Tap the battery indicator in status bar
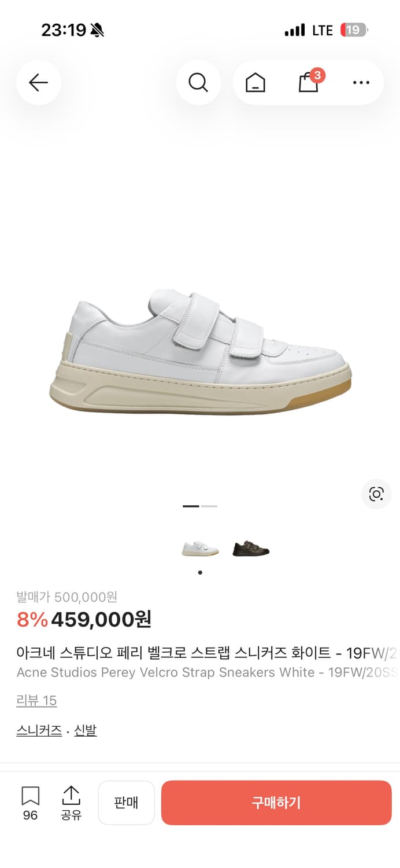Image resolution: width=400 pixels, height=868 pixels. click(354, 30)
